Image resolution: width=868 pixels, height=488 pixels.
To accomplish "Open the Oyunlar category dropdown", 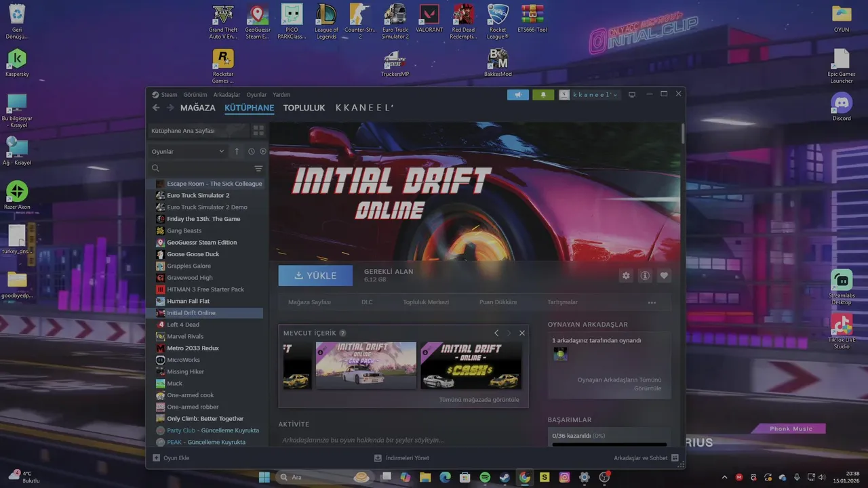I will 188,151.
